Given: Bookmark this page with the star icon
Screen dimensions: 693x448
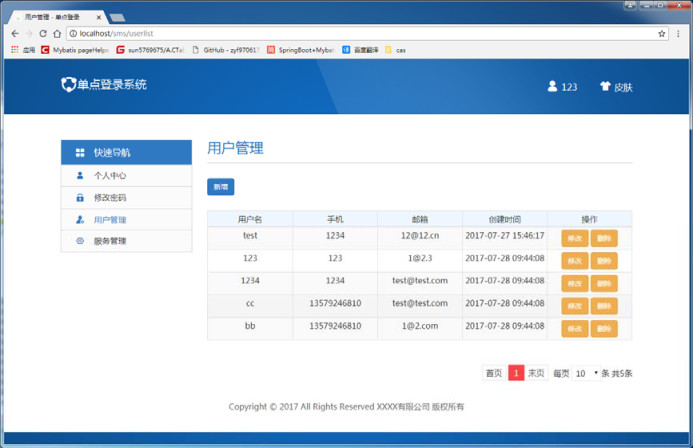Looking at the screenshot, I should tap(662, 33).
